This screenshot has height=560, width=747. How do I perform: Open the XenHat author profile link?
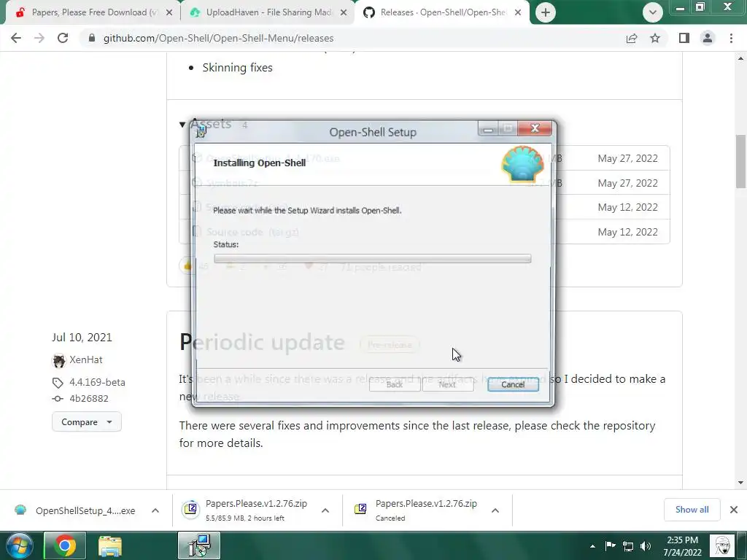86,360
